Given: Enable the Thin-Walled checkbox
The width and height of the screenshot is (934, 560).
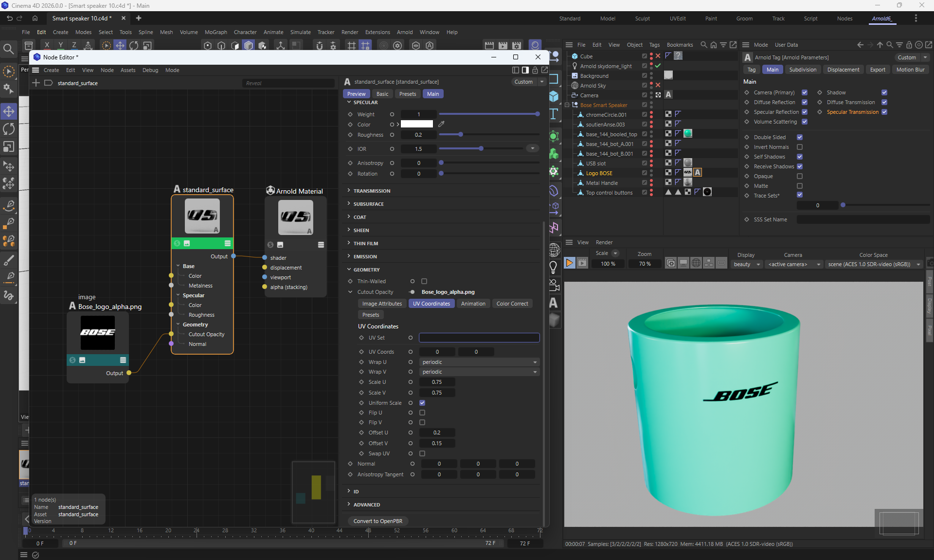Looking at the screenshot, I should point(424,281).
